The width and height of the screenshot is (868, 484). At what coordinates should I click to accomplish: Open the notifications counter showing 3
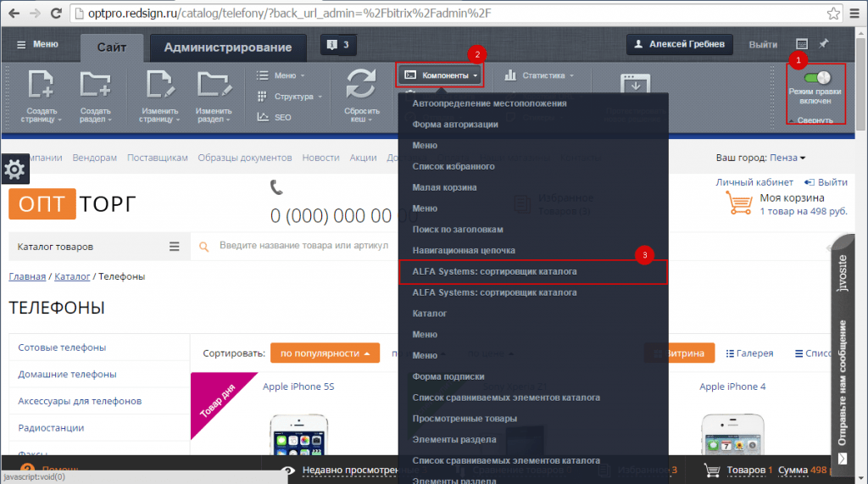[337, 45]
